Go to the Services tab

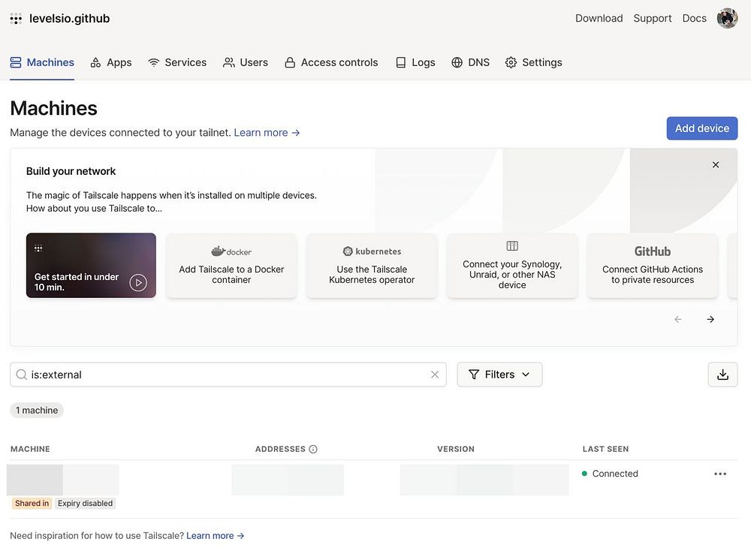pos(177,63)
